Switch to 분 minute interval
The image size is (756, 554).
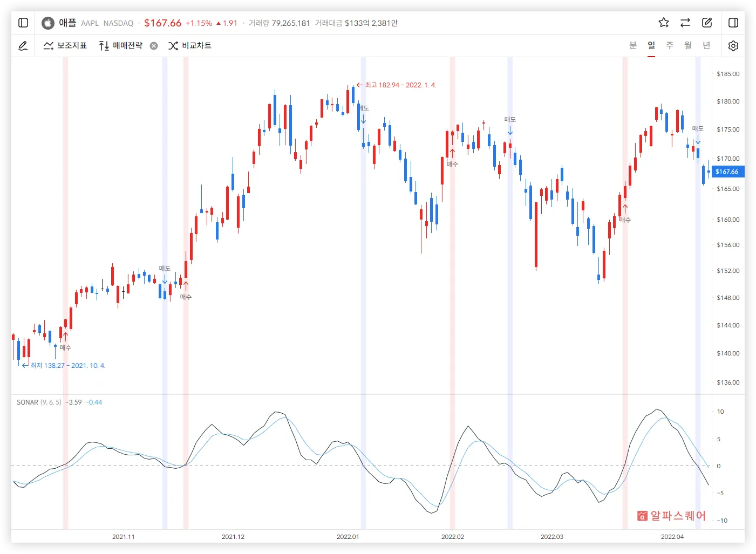click(633, 45)
